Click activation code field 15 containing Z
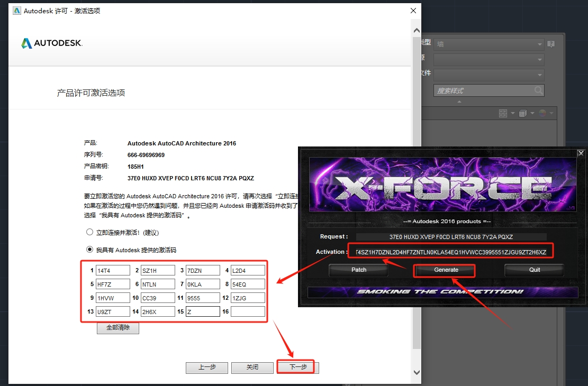Screen dimensions: 588x386 pyautogui.click(x=203, y=311)
